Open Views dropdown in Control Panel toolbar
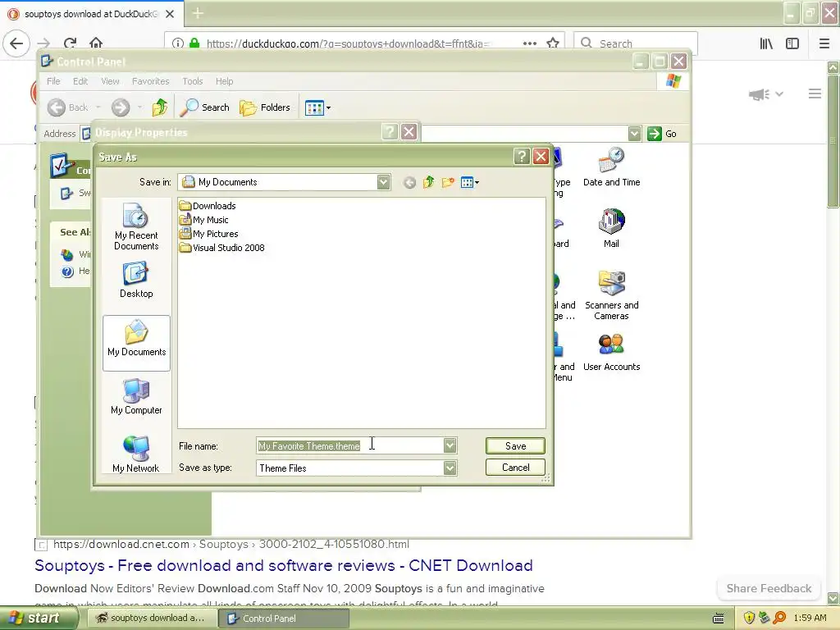The width and height of the screenshot is (840, 630). 317,107
